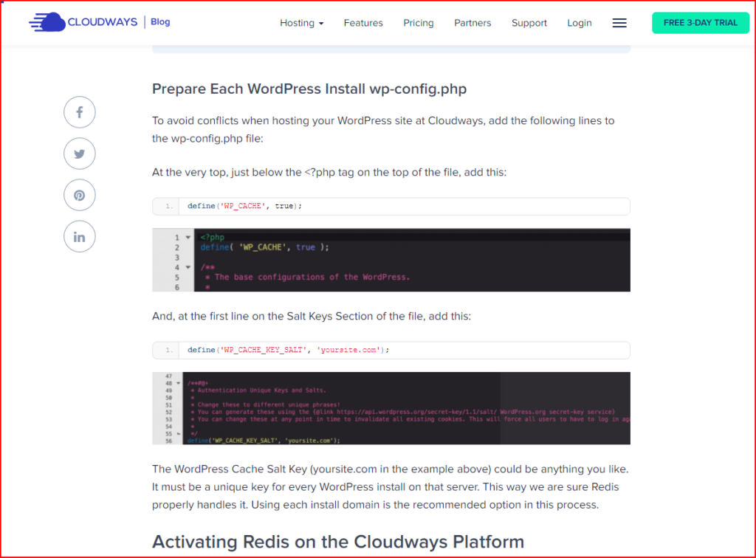Click the 'Activating Redis on the Cloudways Platform' heading

point(338,542)
